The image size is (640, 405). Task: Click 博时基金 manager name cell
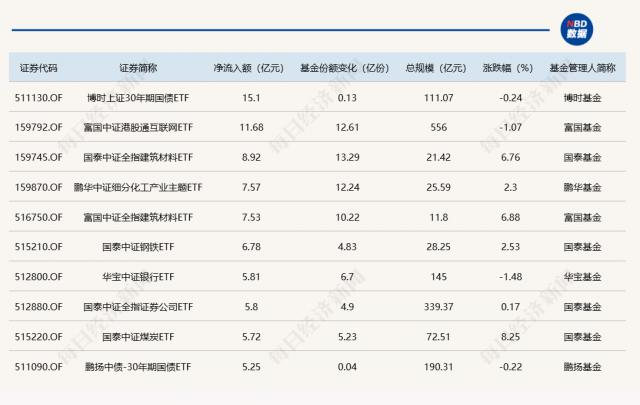pyautogui.click(x=582, y=98)
